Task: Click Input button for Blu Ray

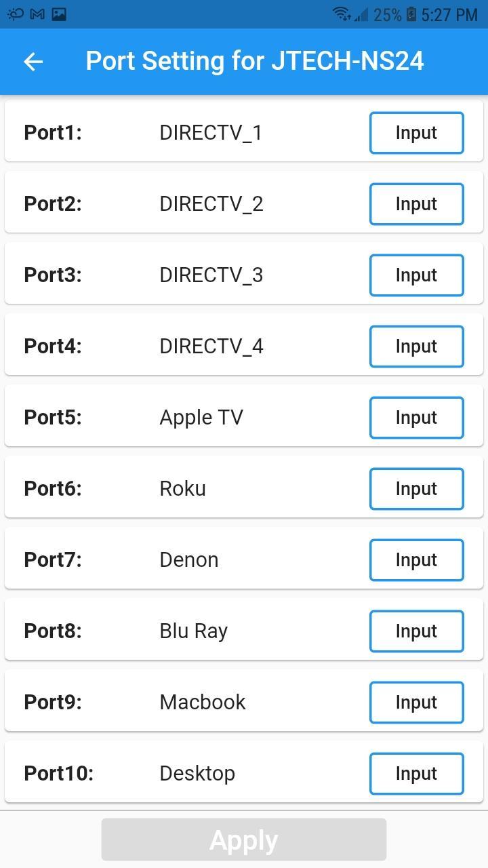Action: pyautogui.click(x=416, y=631)
